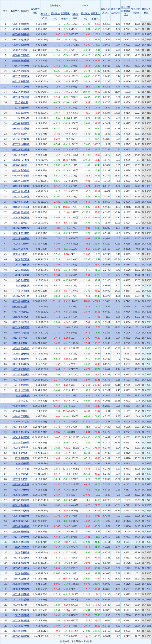This screenshot has height=644, width=152.
Task: Click the 股票简称 column header
Action: tap(25, 11)
